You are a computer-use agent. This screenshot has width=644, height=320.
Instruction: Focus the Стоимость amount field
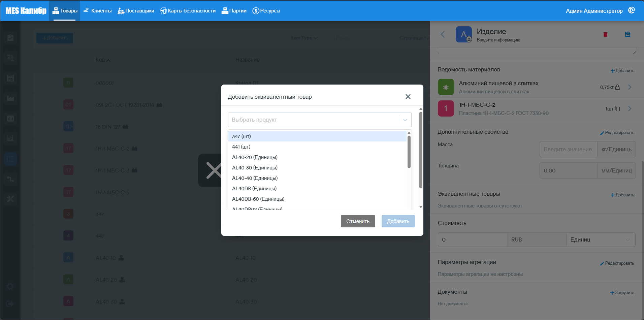point(472,239)
